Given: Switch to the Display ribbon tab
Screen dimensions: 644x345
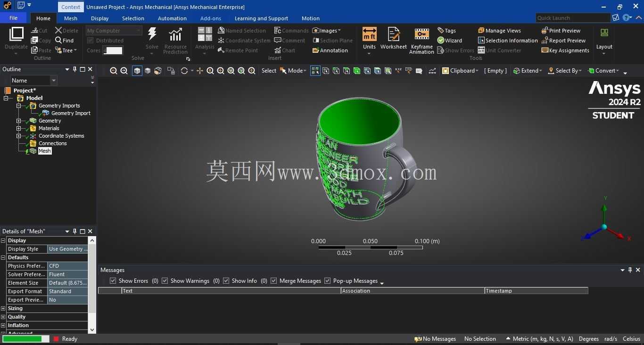Looking at the screenshot, I should coord(99,18).
